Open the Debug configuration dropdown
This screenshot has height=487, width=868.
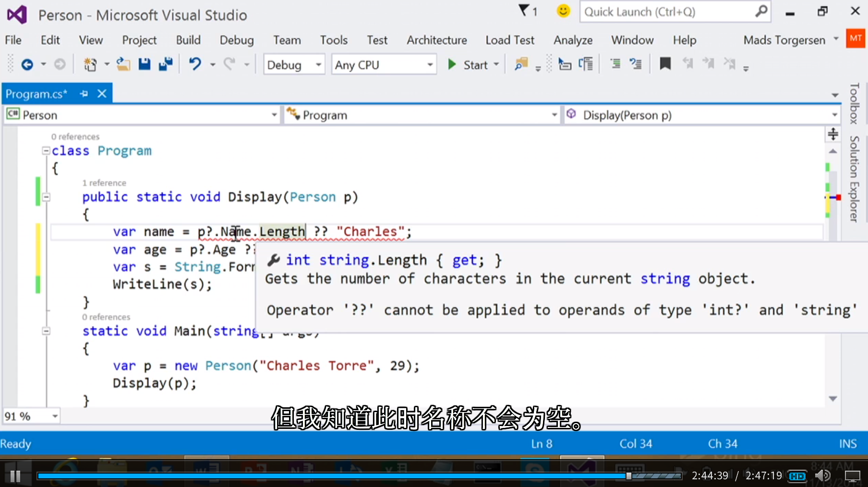[294, 64]
